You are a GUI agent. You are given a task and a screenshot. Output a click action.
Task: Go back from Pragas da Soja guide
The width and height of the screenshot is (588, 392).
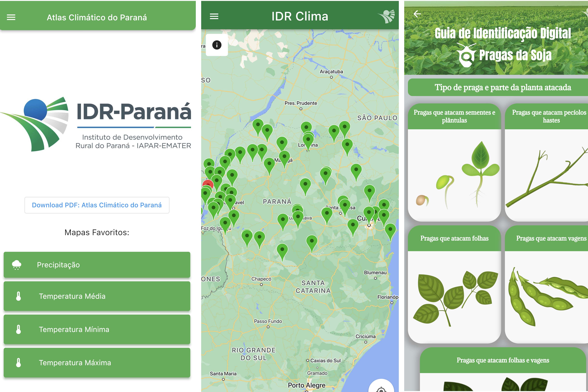(x=417, y=14)
